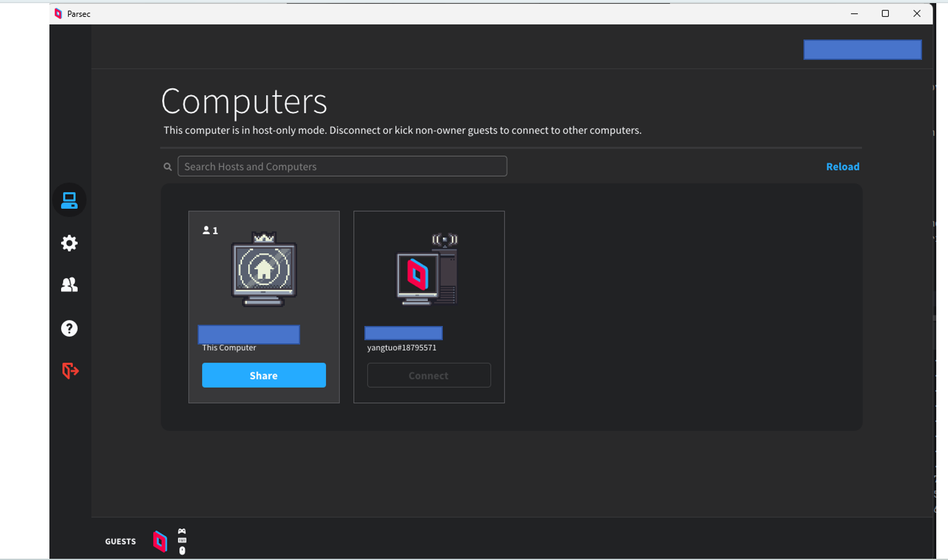
Task: Toggle the guest gamepad permission icon
Action: pos(182,531)
